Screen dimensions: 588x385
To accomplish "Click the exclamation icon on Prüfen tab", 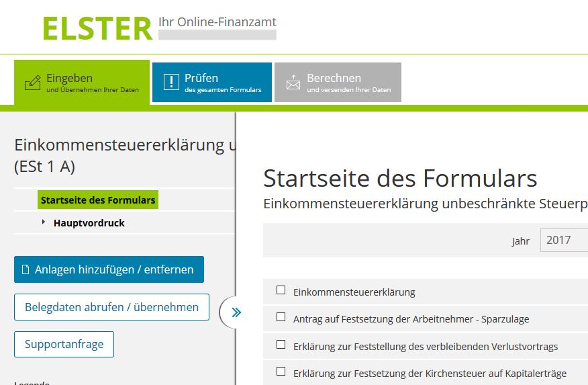I will click(x=171, y=82).
